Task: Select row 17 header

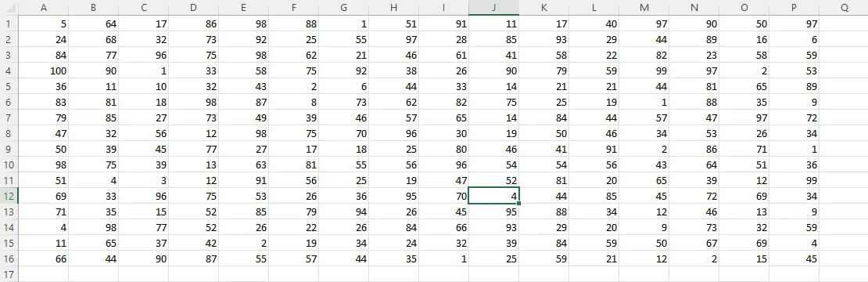Action: click(9, 274)
